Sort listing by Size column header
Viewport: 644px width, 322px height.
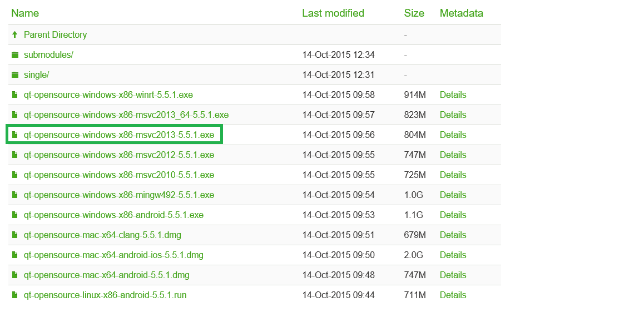(414, 13)
